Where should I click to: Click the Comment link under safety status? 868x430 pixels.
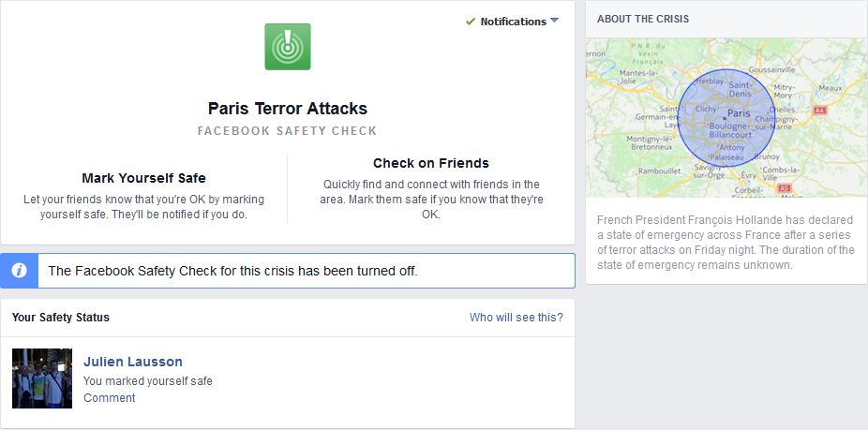tap(109, 398)
